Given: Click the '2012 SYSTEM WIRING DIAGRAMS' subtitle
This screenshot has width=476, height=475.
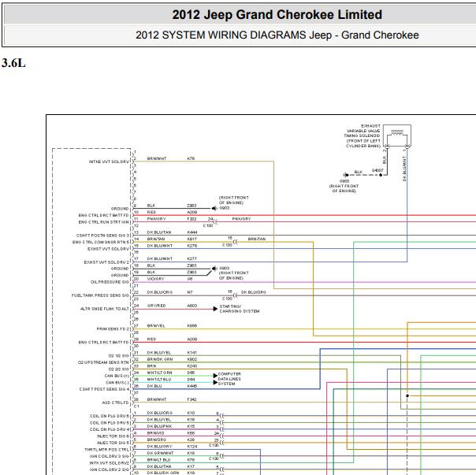Looking at the screenshot, I should point(221,35).
